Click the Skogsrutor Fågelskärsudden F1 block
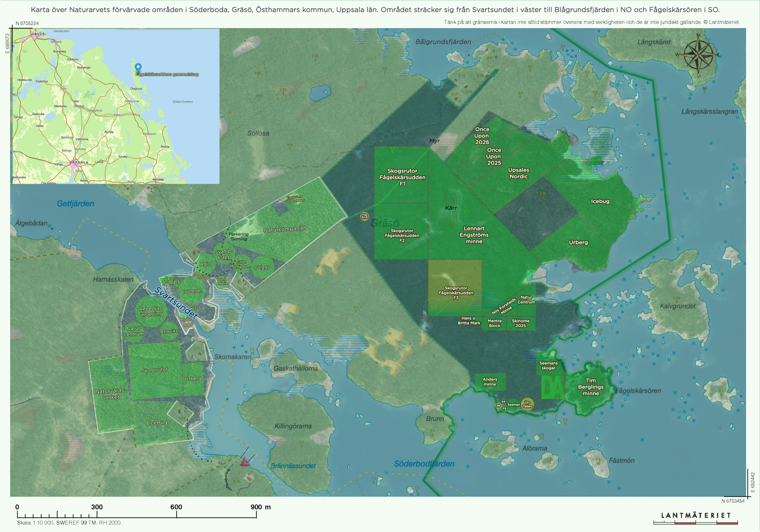The width and height of the screenshot is (760, 532). coord(402,177)
